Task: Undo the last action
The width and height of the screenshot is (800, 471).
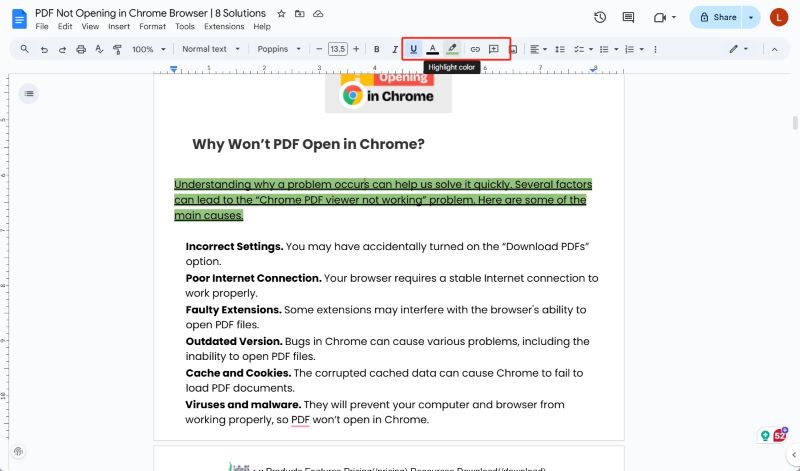Action: pos(44,49)
